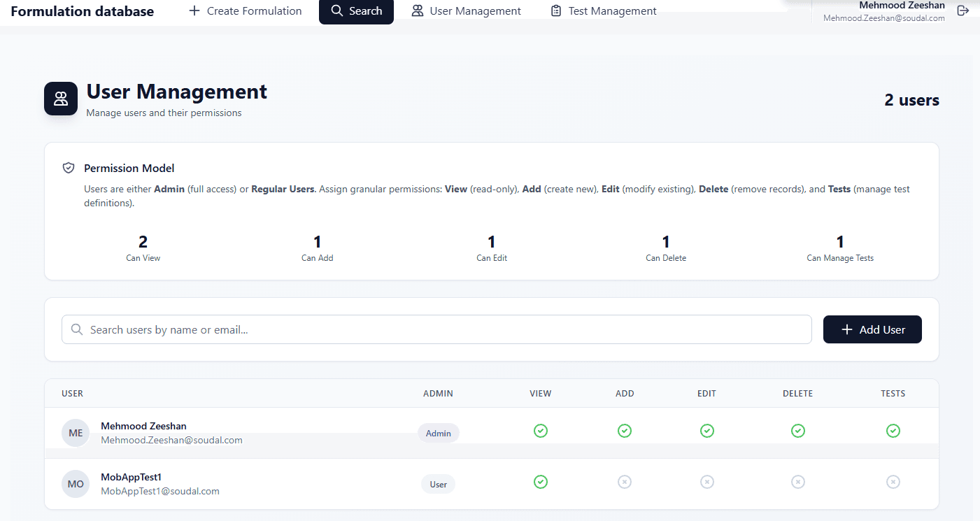Toggle Edit permission for MobAppTest1
Screen dimensions: 980x521
[707, 482]
